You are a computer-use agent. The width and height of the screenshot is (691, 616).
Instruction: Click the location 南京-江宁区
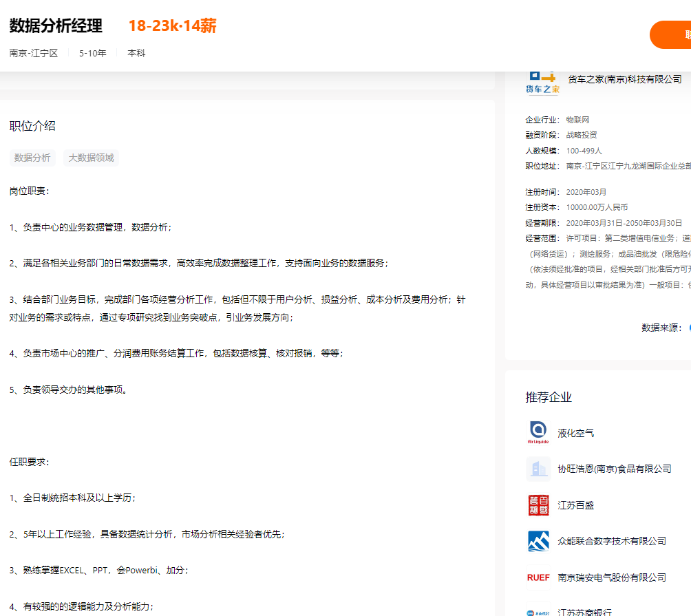34,53
